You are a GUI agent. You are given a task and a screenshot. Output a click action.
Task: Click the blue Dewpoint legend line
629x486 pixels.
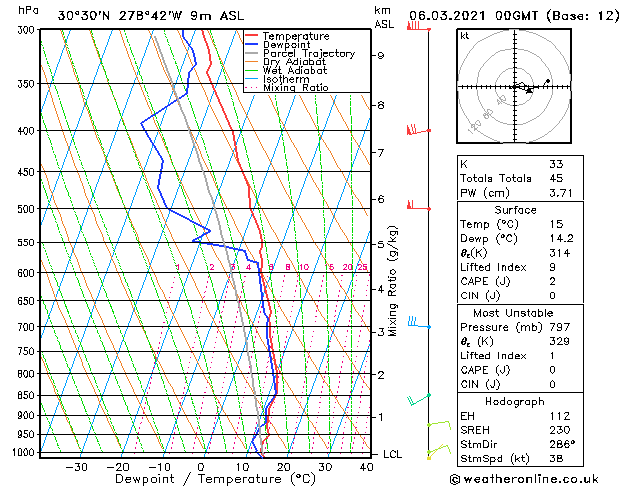252,45
